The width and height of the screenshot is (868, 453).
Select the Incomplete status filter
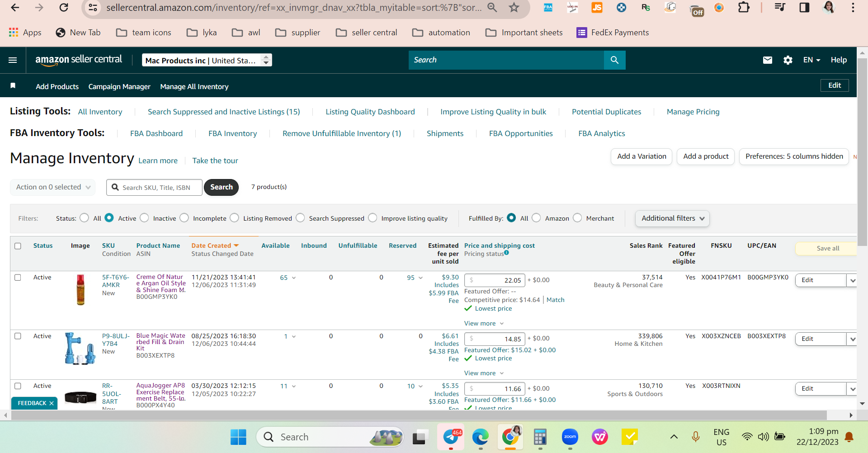click(184, 218)
